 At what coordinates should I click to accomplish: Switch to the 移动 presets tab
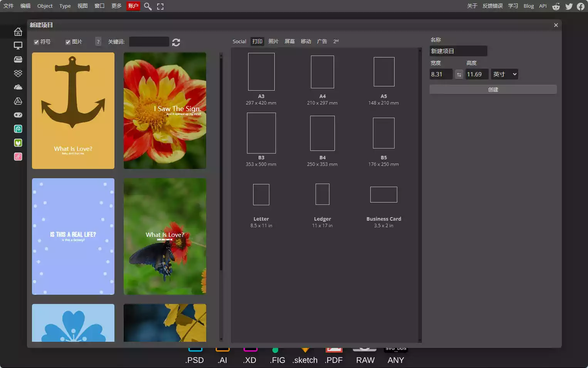pyautogui.click(x=306, y=41)
